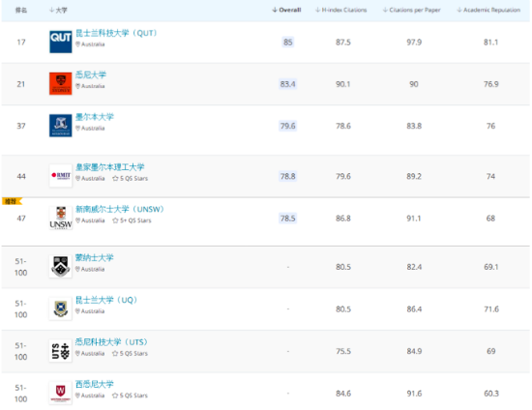Click the rank number 47
Image resolution: width=532 pixels, height=410 pixels.
21,219
